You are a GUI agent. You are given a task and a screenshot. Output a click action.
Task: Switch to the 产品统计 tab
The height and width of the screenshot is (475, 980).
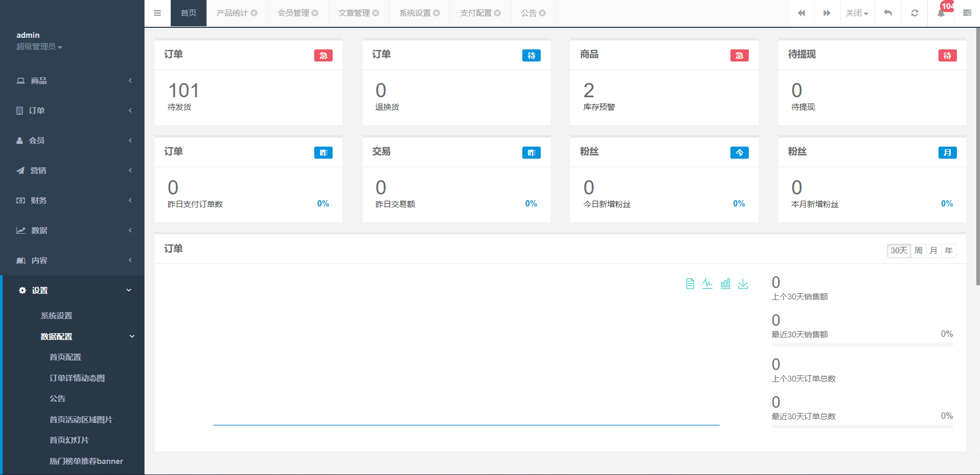coord(232,13)
